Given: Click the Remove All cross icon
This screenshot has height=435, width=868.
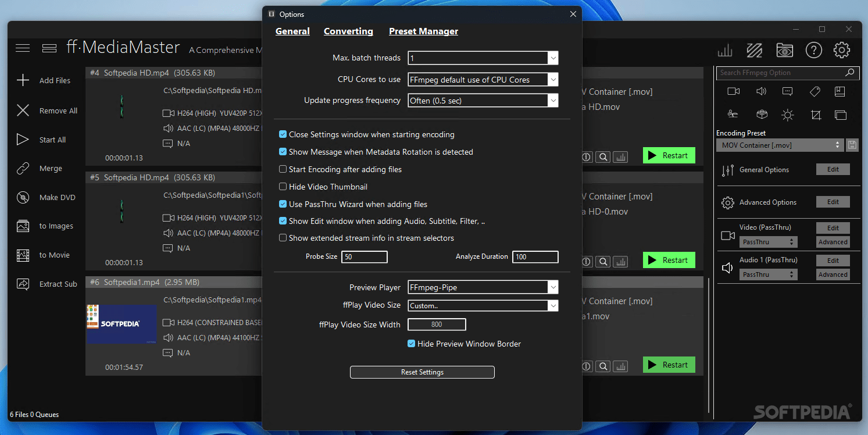Looking at the screenshot, I should coord(23,110).
